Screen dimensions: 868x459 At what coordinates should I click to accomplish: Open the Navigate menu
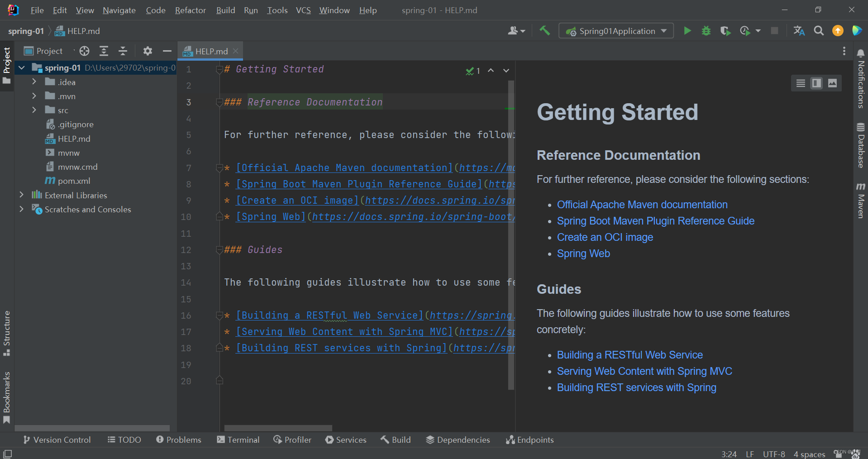(x=119, y=10)
